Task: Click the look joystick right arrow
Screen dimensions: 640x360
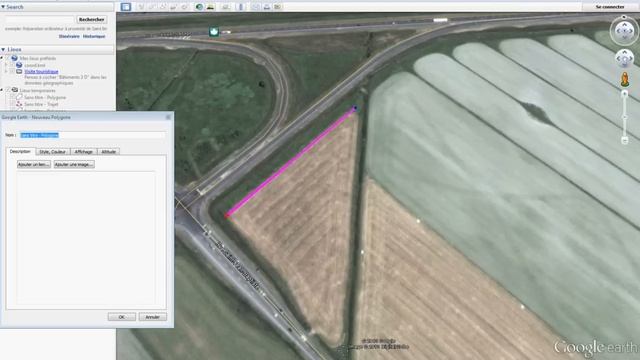Action: click(x=631, y=31)
